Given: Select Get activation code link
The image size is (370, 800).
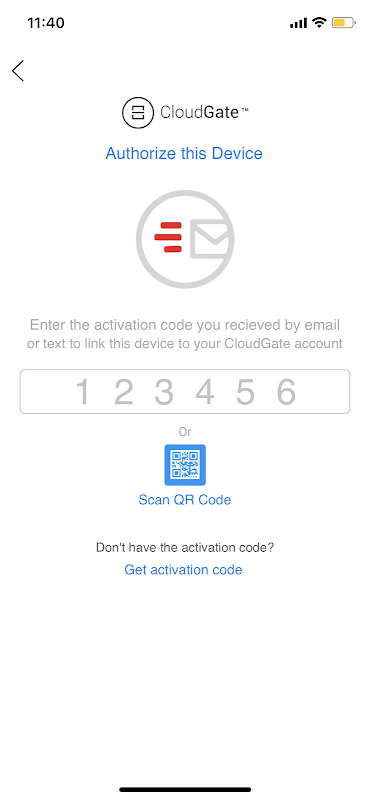Looking at the screenshot, I should [x=183, y=569].
